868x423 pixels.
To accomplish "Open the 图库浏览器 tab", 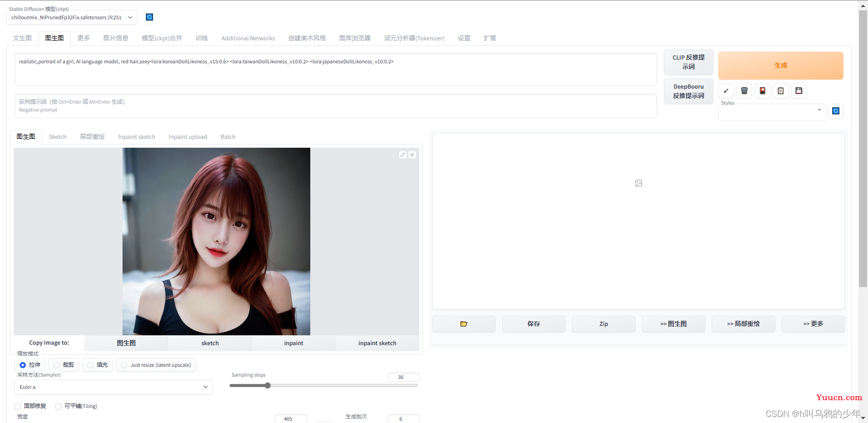I will point(355,38).
